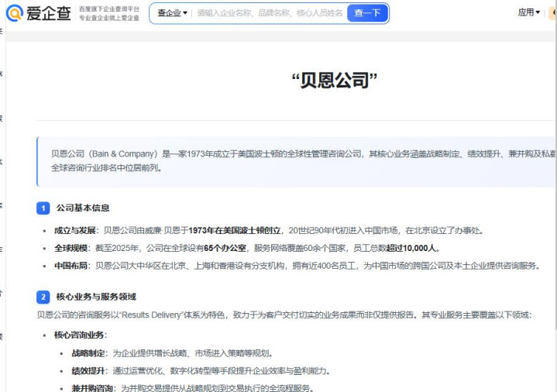Click the 爱企查 logo icon
The width and height of the screenshot is (557, 392).
[15, 13]
